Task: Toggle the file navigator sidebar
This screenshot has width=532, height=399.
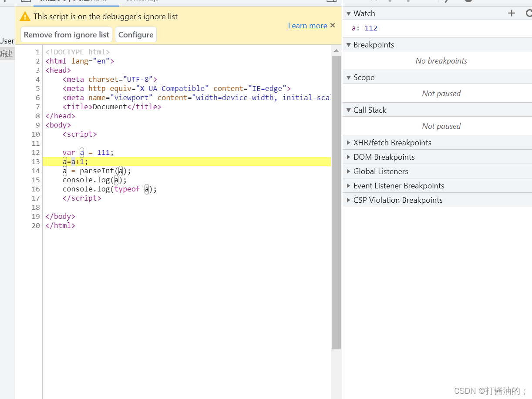Action: pos(25,1)
